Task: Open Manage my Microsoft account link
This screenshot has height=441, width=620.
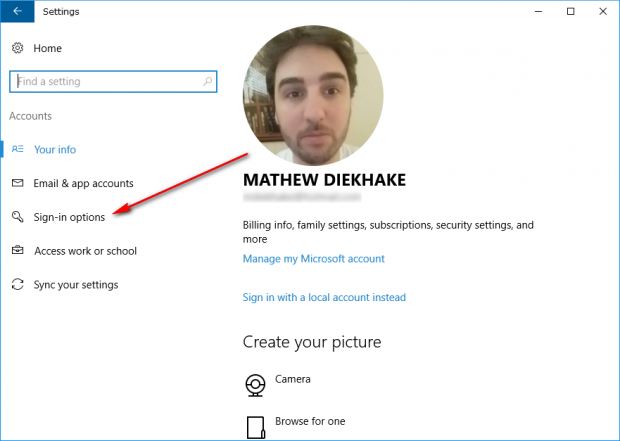Action: [314, 259]
